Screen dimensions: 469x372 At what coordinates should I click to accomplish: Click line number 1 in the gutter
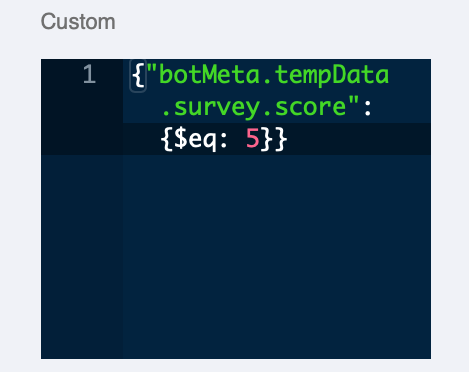[x=89, y=74]
